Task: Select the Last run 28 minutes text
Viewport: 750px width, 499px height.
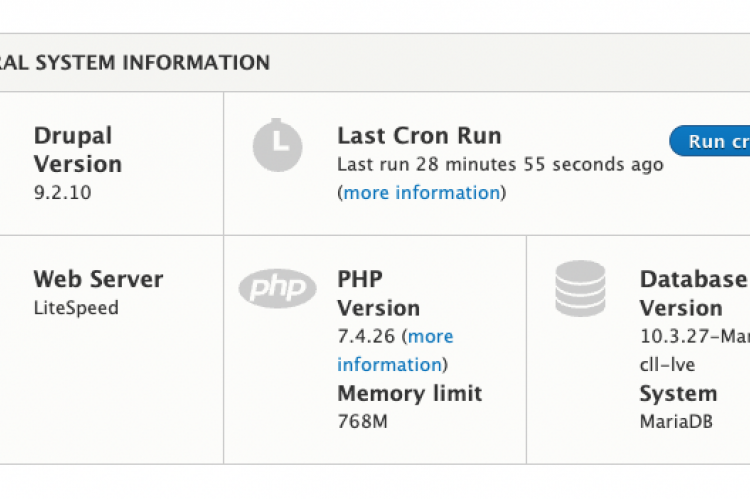Action: (500, 165)
